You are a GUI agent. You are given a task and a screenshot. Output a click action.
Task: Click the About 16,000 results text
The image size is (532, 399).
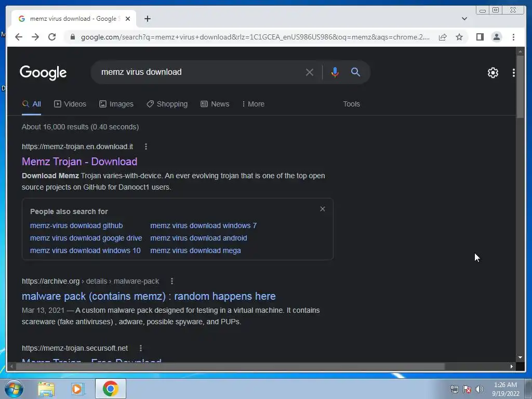pos(80,127)
